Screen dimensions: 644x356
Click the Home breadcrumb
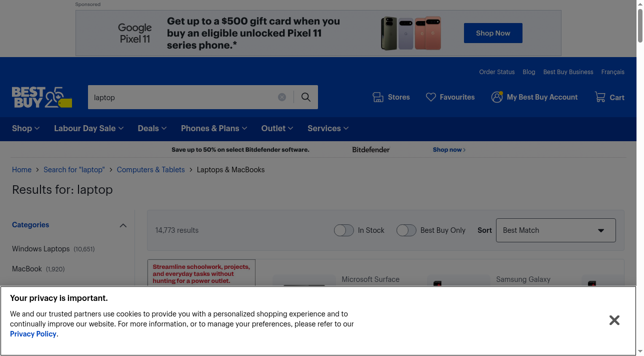21,170
